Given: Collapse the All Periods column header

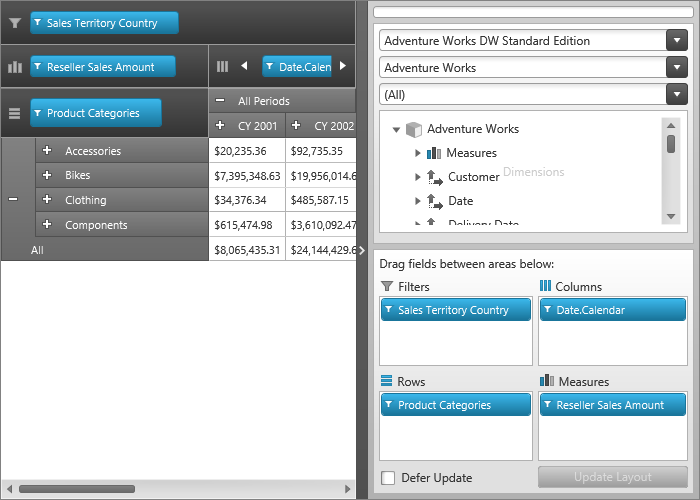Looking at the screenshot, I should click(220, 100).
